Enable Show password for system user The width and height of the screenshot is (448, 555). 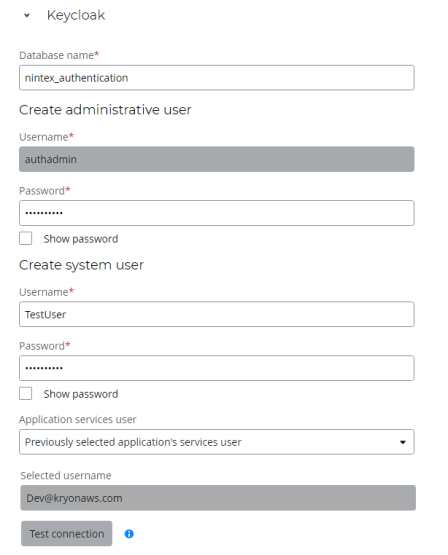pos(25,394)
